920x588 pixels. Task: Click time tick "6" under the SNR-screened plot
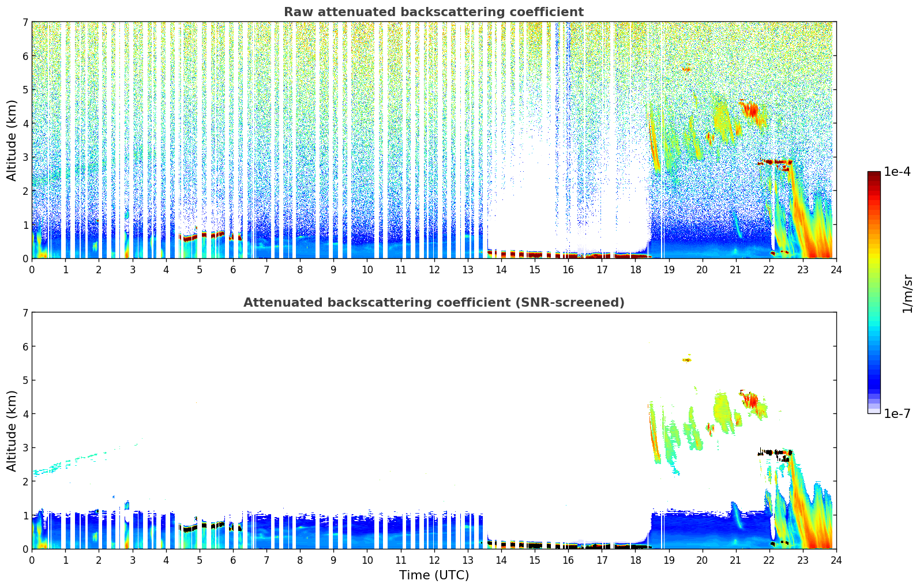pos(233,560)
